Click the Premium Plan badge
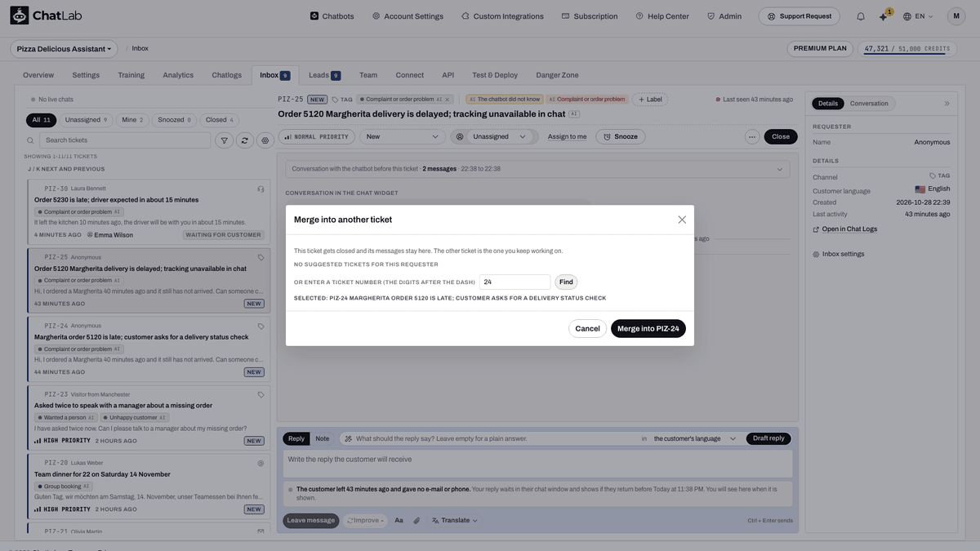This screenshot has width=980, height=551. click(820, 49)
